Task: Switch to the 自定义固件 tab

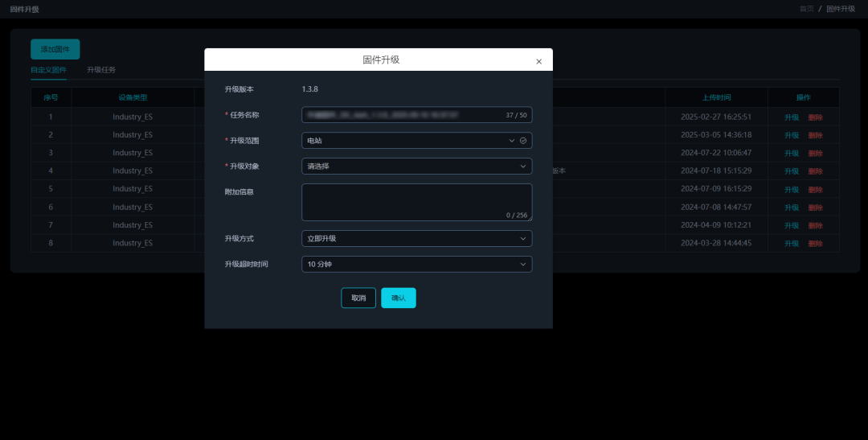Action: [49, 70]
